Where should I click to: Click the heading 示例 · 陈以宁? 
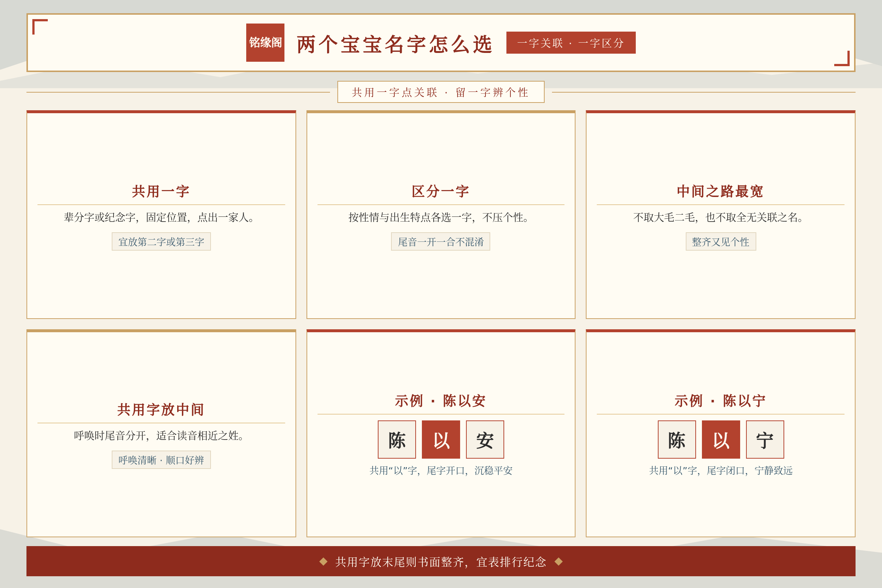[x=720, y=401]
